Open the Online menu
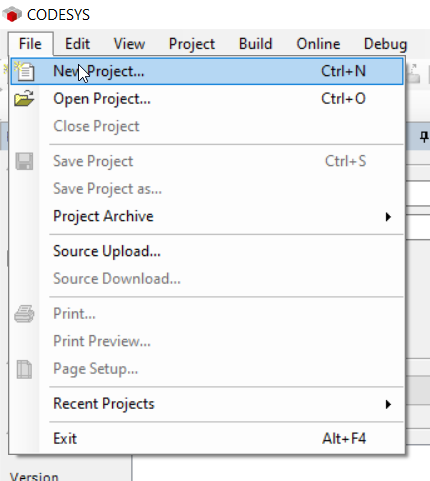 318,44
